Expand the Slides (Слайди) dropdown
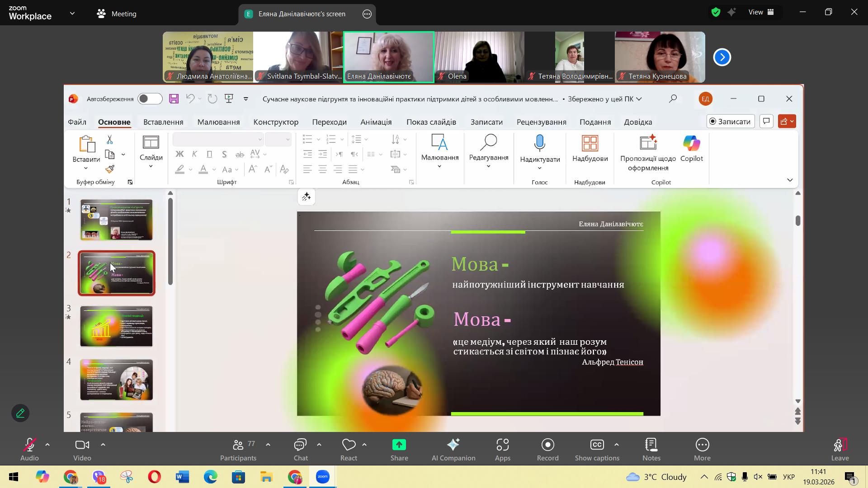Image resolution: width=868 pixels, height=488 pixels. pos(151,167)
